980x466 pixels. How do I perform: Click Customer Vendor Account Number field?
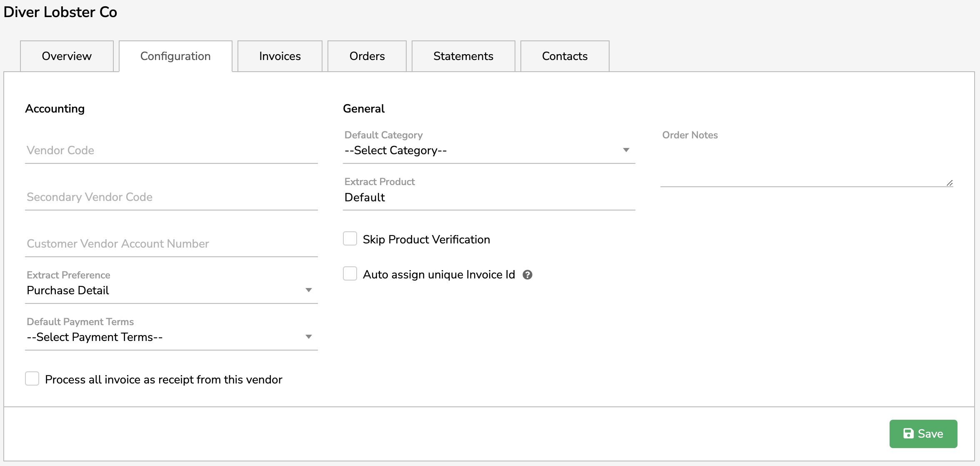pos(171,244)
